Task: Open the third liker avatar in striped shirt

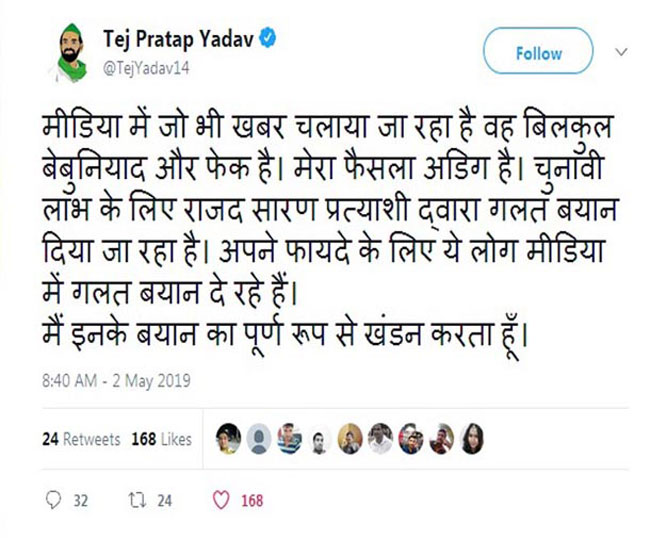Action: click(289, 438)
